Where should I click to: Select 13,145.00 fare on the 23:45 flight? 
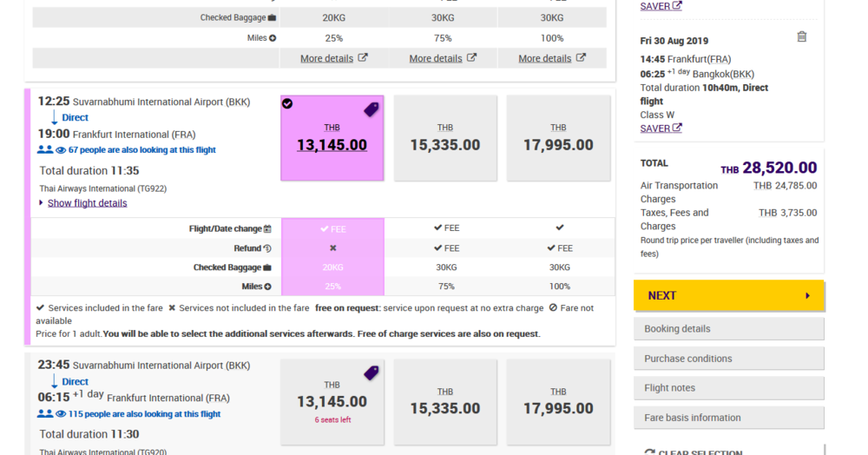coord(332,402)
